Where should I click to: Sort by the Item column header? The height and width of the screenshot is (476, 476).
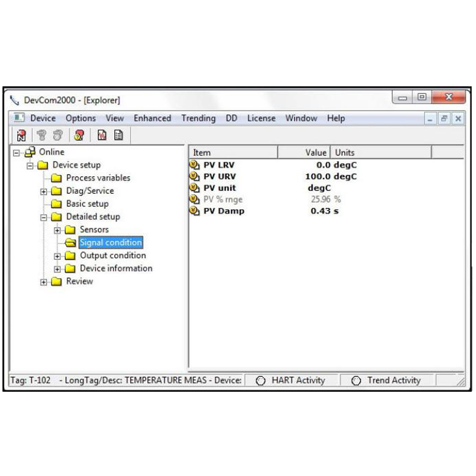click(x=233, y=152)
